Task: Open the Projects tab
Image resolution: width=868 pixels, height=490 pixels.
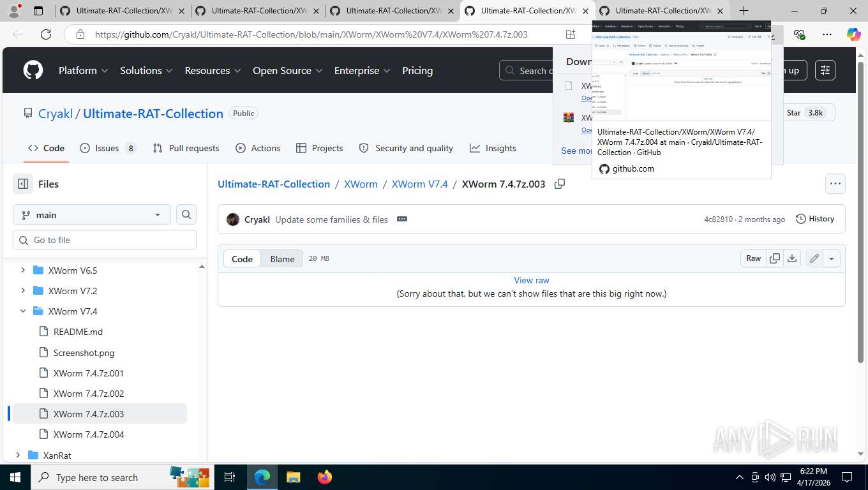Action: pyautogui.click(x=320, y=148)
